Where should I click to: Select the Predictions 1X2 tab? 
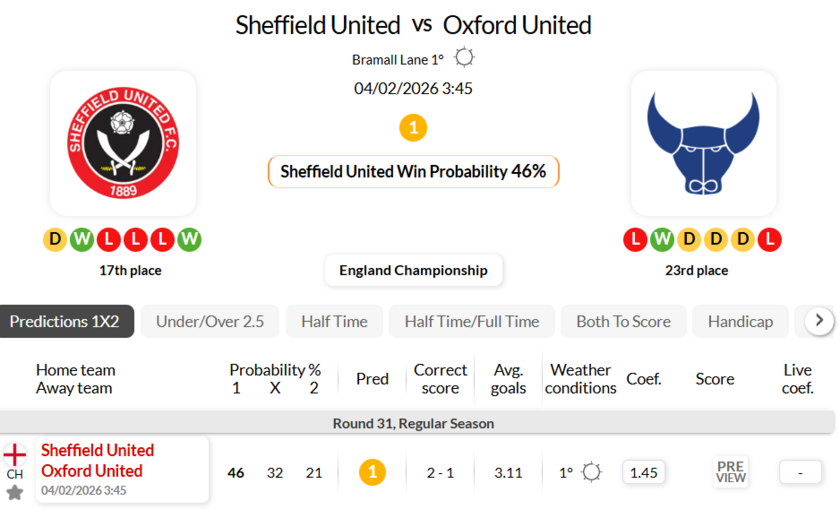[x=65, y=321]
